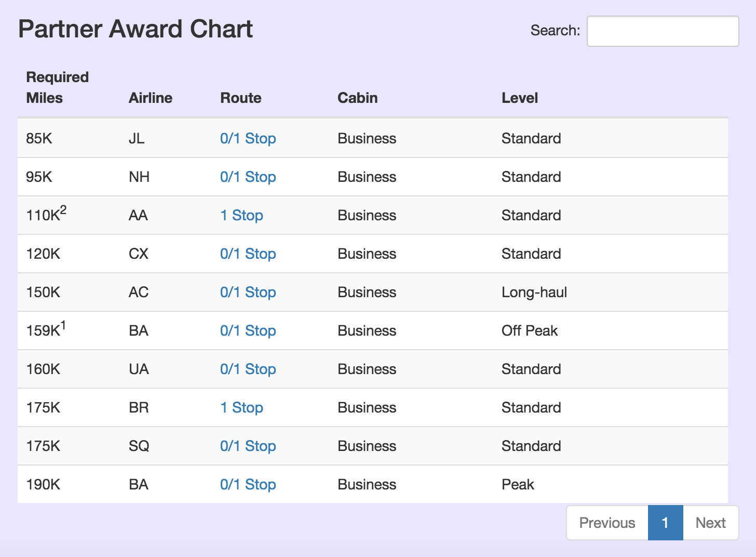
Task: Sort the table by Airline column
Action: click(x=150, y=98)
